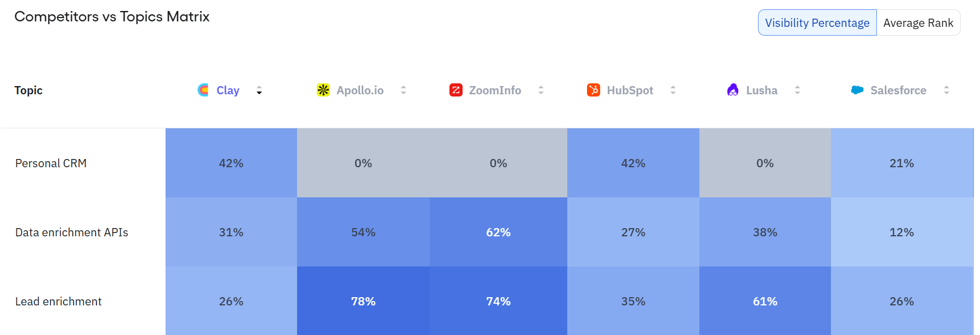Select the Data enrichment APIs topic
The height and width of the screenshot is (335, 980).
tap(72, 232)
